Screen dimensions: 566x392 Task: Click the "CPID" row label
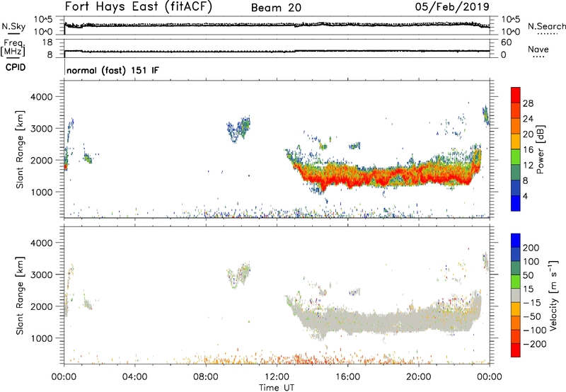click(16, 67)
